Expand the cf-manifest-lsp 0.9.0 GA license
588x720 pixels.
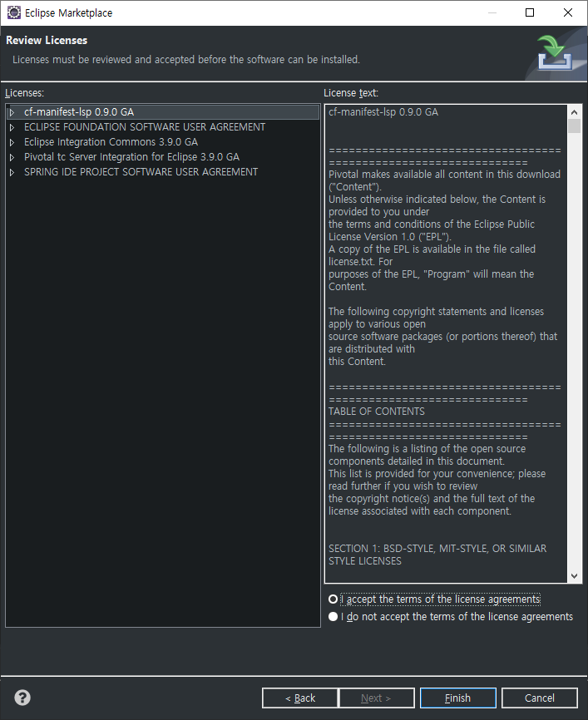click(x=12, y=112)
